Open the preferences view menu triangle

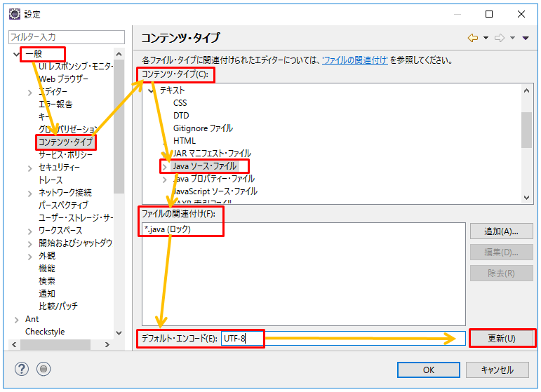click(x=526, y=38)
